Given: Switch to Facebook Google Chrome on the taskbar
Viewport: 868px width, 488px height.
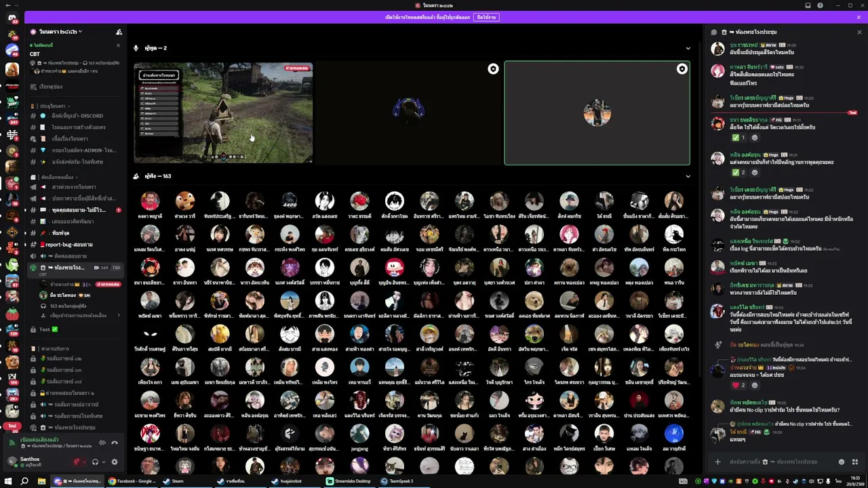Looking at the screenshot, I should (x=133, y=481).
